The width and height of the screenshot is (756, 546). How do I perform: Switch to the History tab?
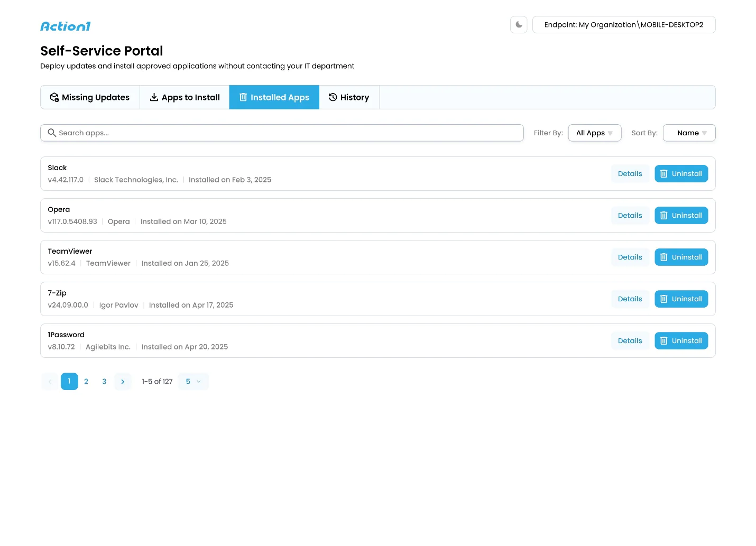[x=349, y=97]
